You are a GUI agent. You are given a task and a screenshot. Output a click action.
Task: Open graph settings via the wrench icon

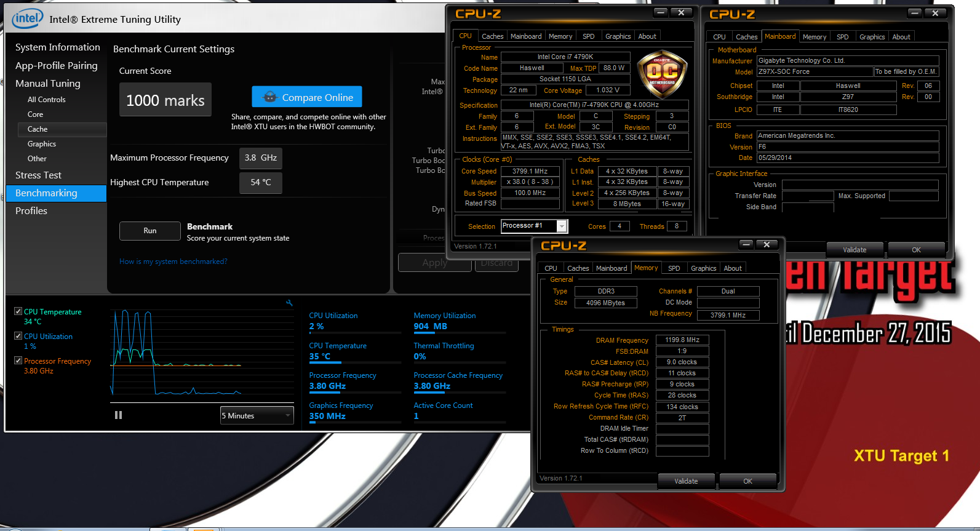pos(289,303)
